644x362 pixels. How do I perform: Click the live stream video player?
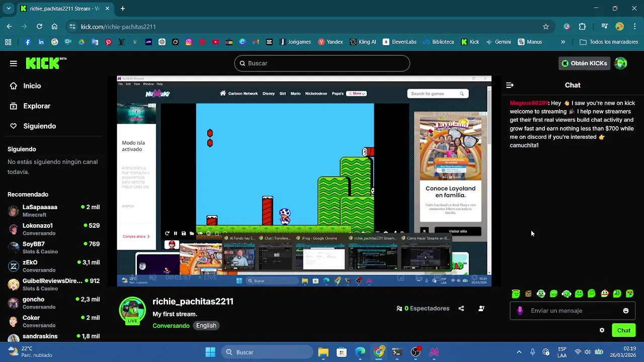(304, 182)
